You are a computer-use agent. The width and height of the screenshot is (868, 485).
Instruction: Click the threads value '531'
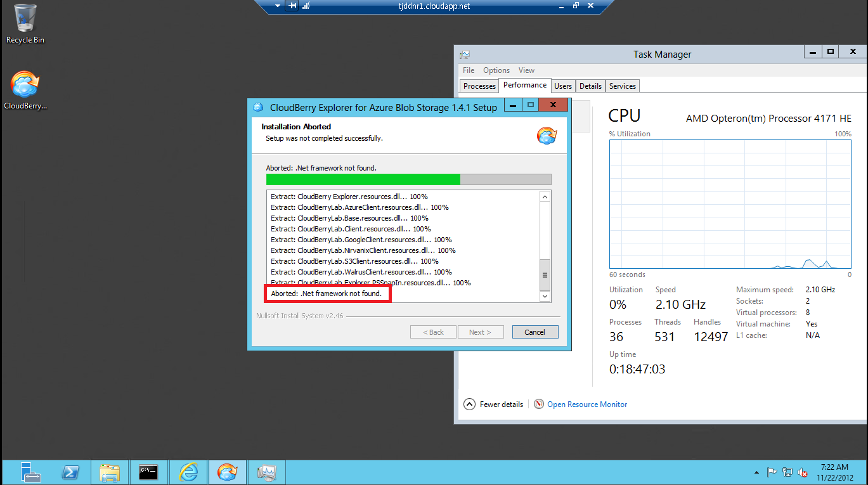pos(664,337)
